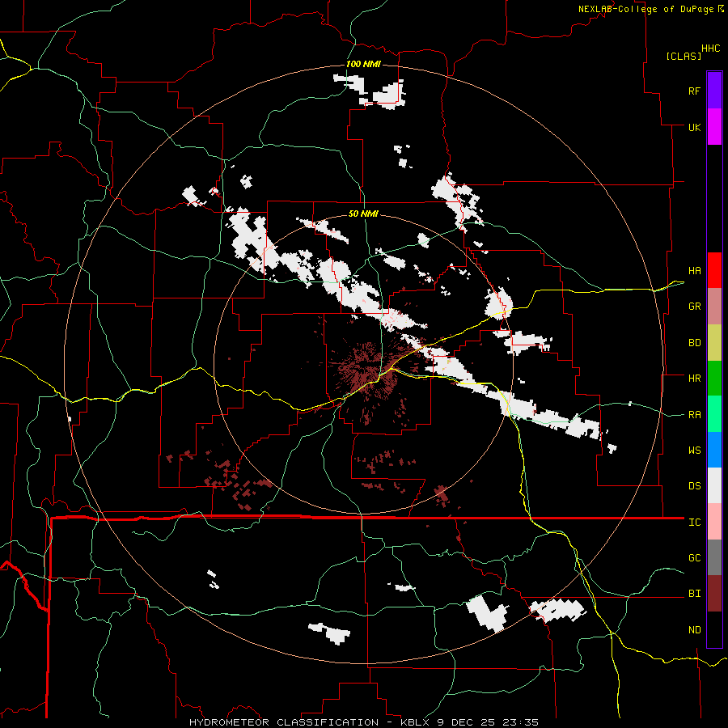
Task: Click the 100 NMI range ring label
Action: 363,64
